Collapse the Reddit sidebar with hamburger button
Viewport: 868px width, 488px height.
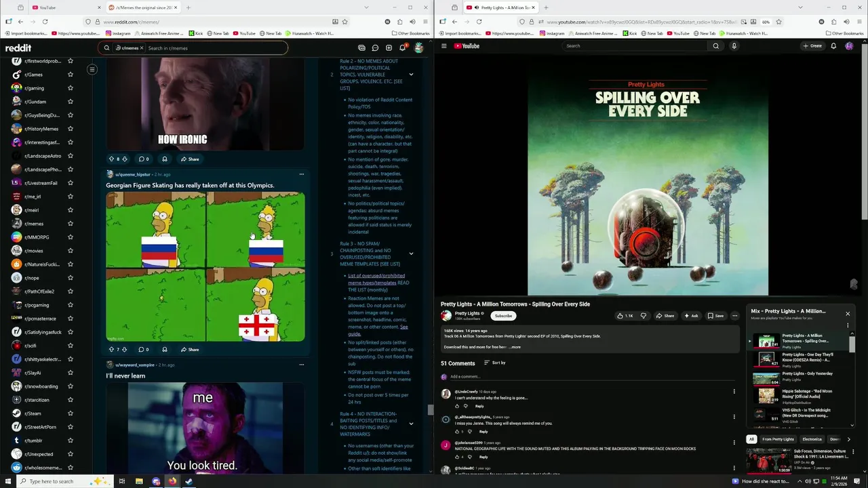(92, 69)
